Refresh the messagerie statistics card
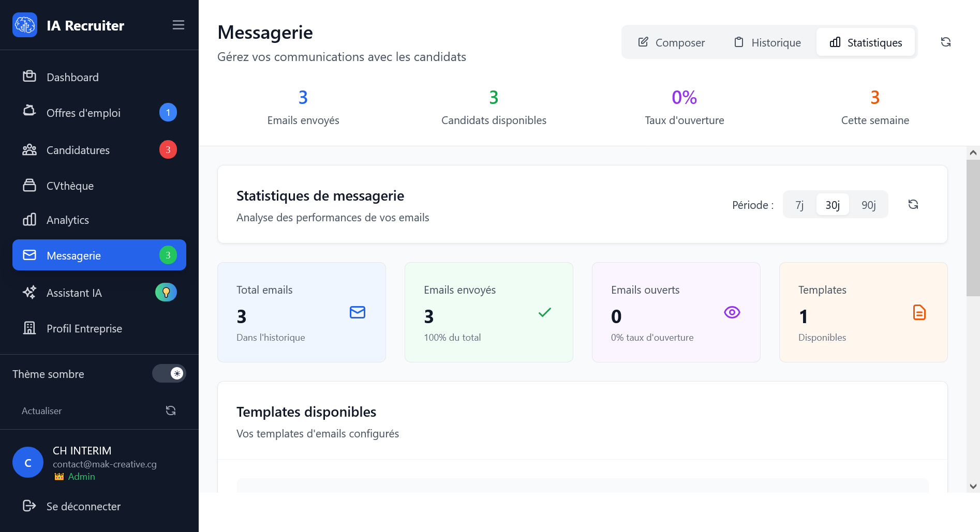The image size is (980, 532). coord(913,204)
